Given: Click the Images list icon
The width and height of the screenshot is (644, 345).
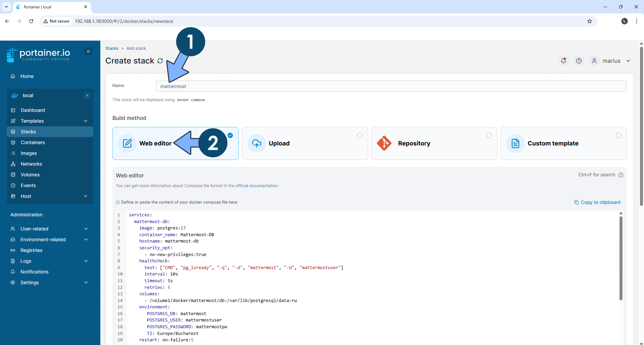Looking at the screenshot, I should tap(13, 153).
